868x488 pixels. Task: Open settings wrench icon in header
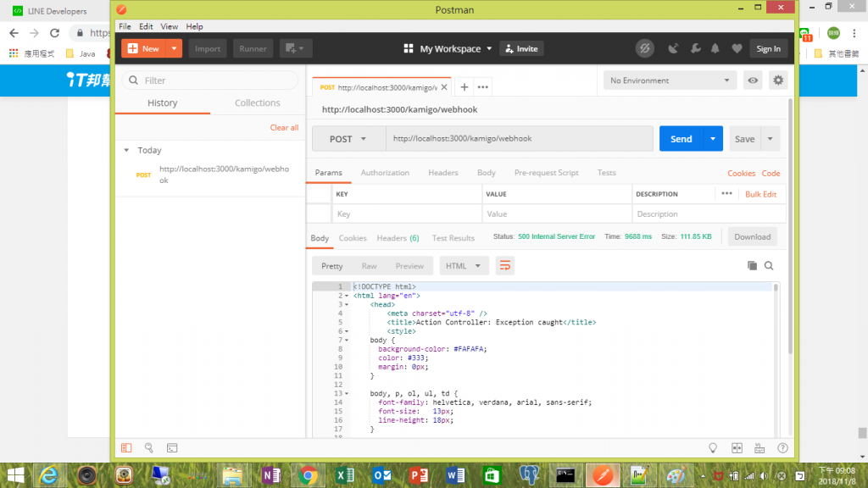(695, 48)
